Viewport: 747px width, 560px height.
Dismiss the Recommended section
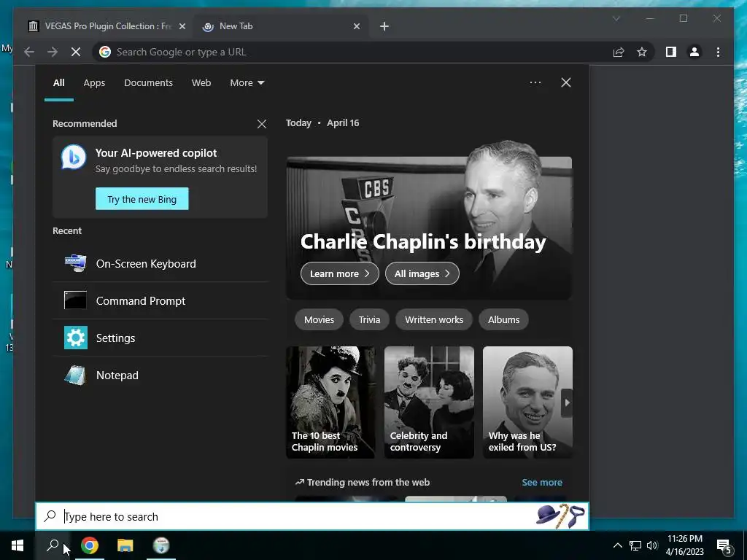[262, 124]
